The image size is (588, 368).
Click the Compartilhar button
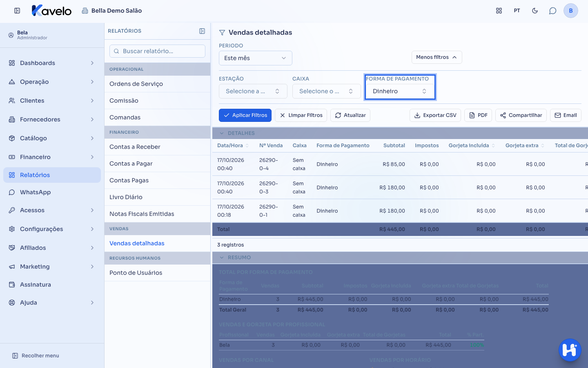click(x=521, y=115)
